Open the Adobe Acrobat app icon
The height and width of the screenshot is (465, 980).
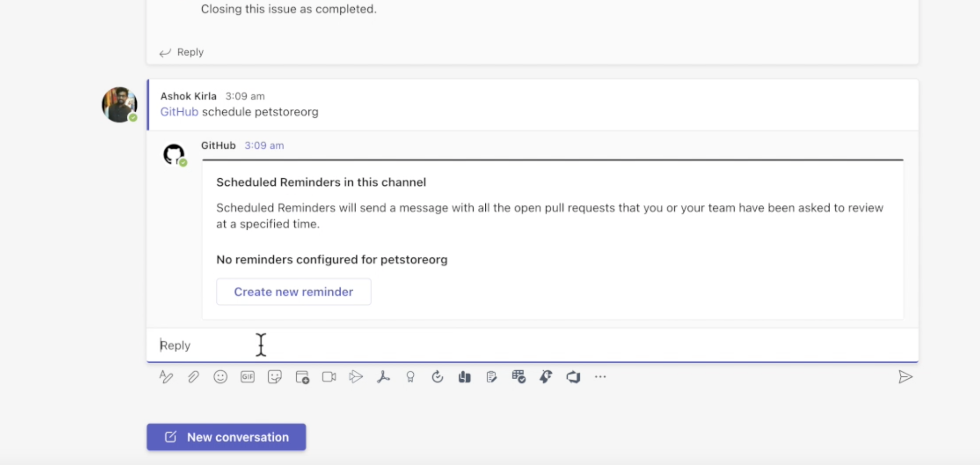(384, 376)
